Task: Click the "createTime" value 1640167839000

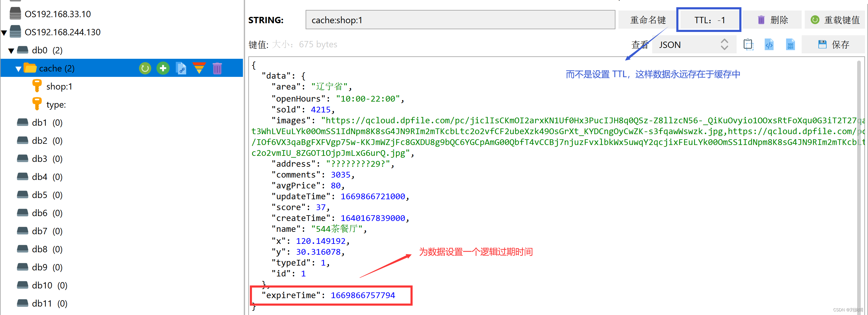Action: (373, 218)
